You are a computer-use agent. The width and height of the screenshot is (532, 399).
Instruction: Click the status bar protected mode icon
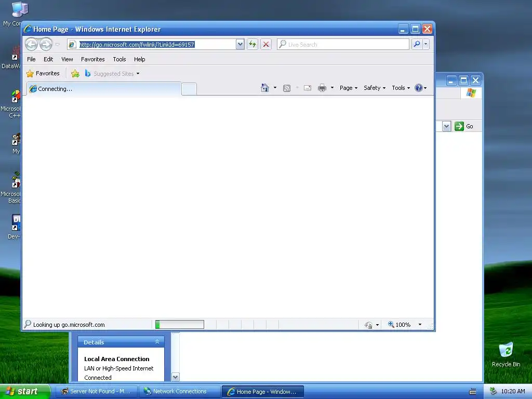click(368, 325)
